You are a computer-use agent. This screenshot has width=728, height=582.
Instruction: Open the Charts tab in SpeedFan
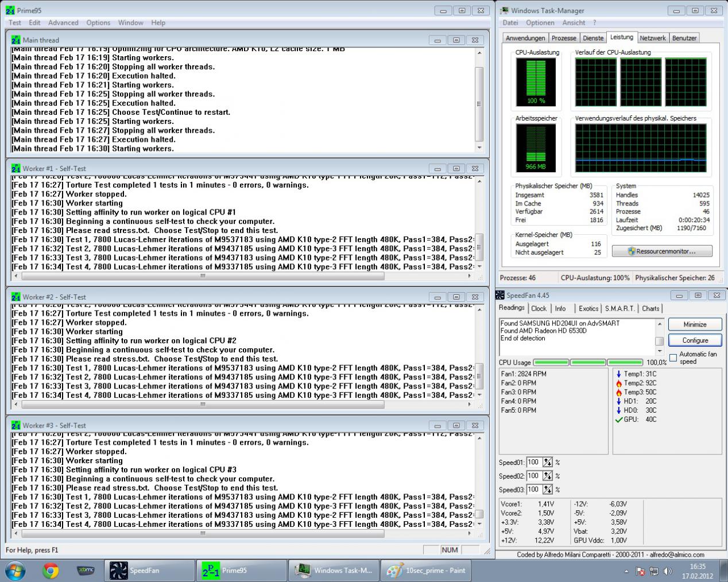click(x=650, y=309)
